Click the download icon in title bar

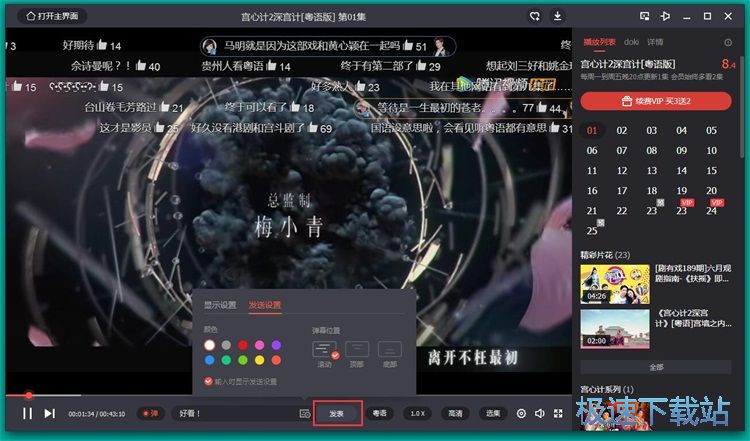click(557, 16)
